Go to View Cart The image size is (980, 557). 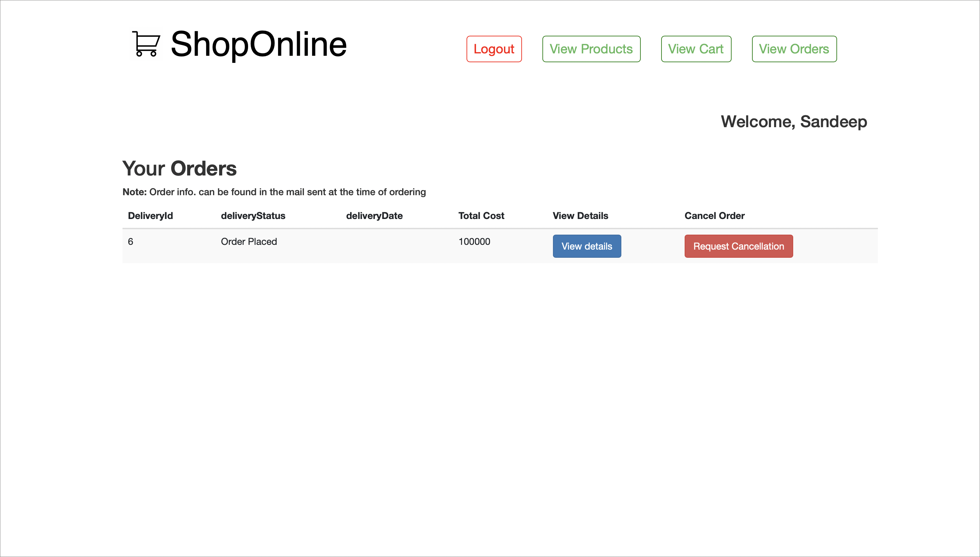pyautogui.click(x=696, y=49)
